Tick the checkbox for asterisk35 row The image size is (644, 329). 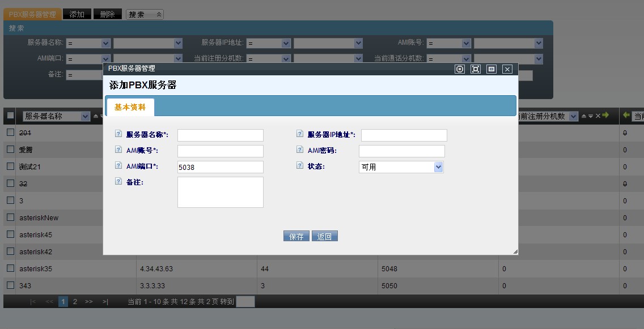tap(10, 268)
